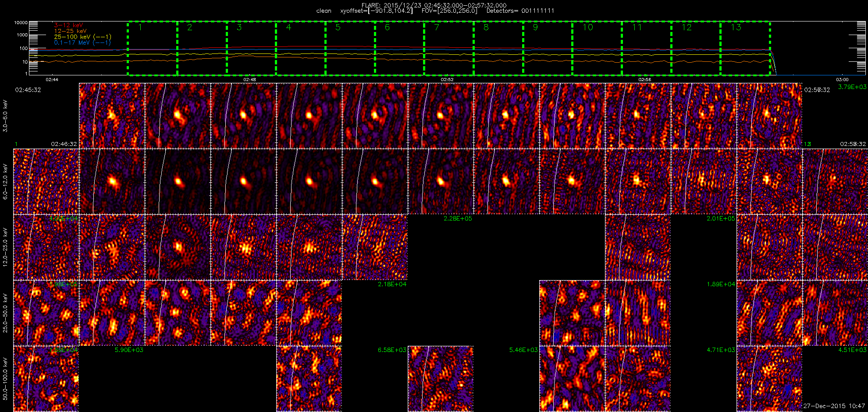868x412 pixels.
Task: Click the '5.46E+03' value label
Action: point(523,350)
